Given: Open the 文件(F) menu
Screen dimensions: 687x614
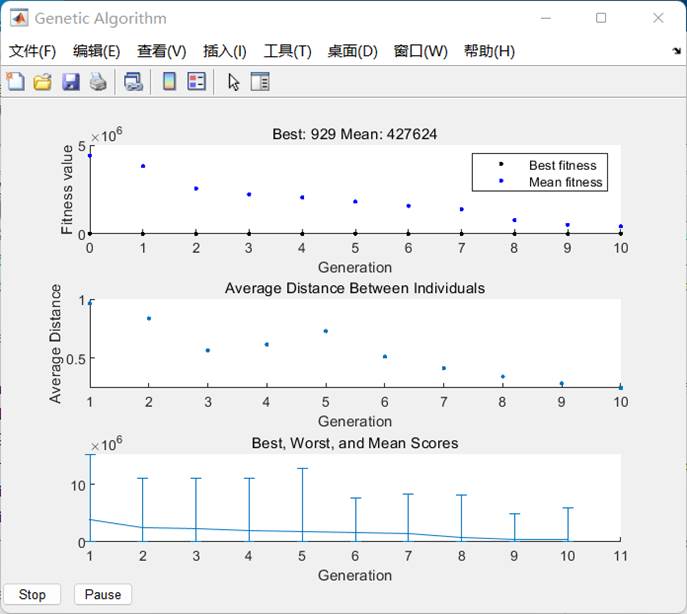Looking at the screenshot, I should (x=33, y=52).
